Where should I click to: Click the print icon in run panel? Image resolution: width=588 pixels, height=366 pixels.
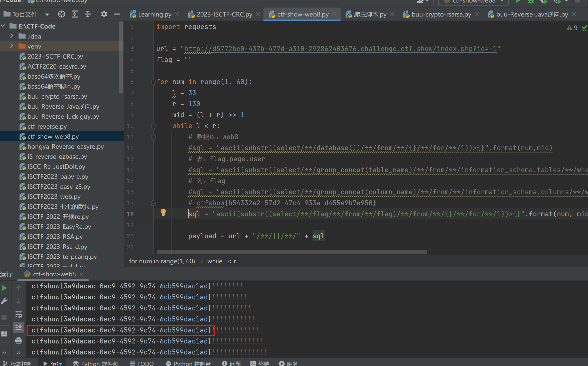click(19, 340)
